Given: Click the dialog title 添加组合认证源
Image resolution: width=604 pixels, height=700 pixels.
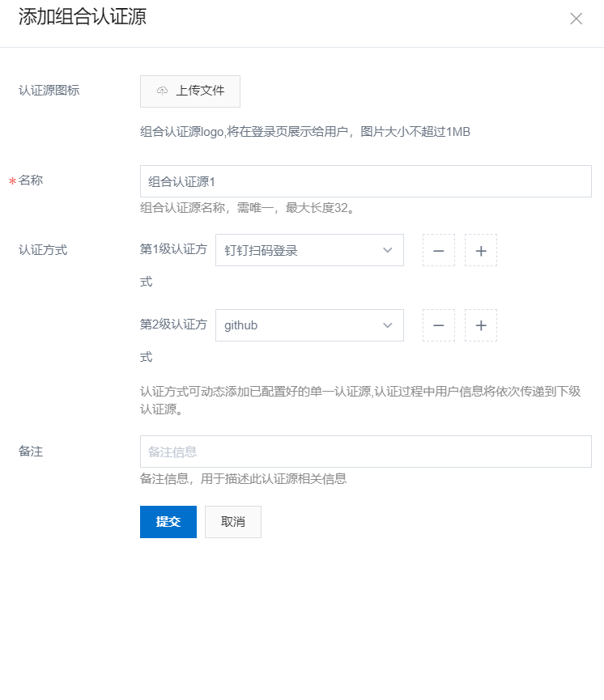Looking at the screenshot, I should pyautogui.click(x=83, y=18).
